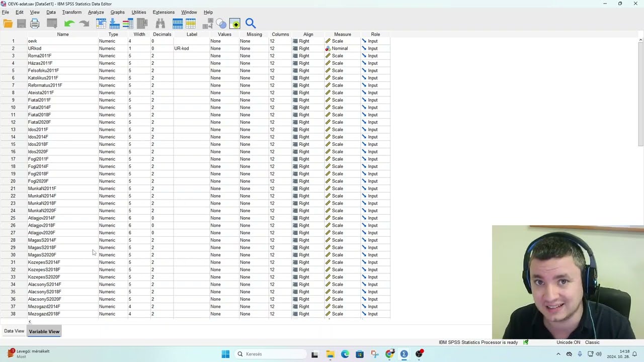Select variable name Katolikus2011F
Image resolution: width=644 pixels, height=362 pixels.
pos(43,78)
